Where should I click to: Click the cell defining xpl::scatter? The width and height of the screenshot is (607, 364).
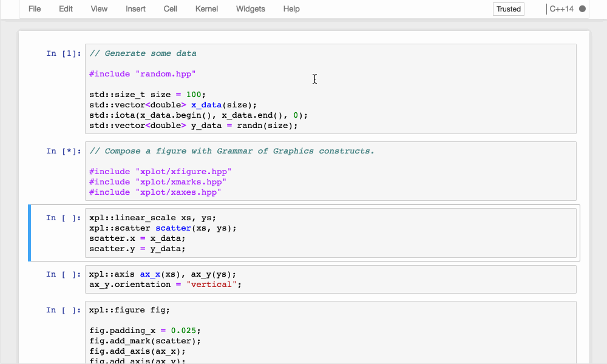(x=331, y=233)
